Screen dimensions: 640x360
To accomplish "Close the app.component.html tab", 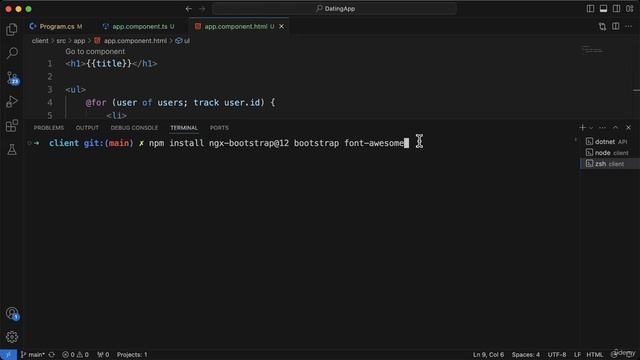I will click(x=281, y=27).
